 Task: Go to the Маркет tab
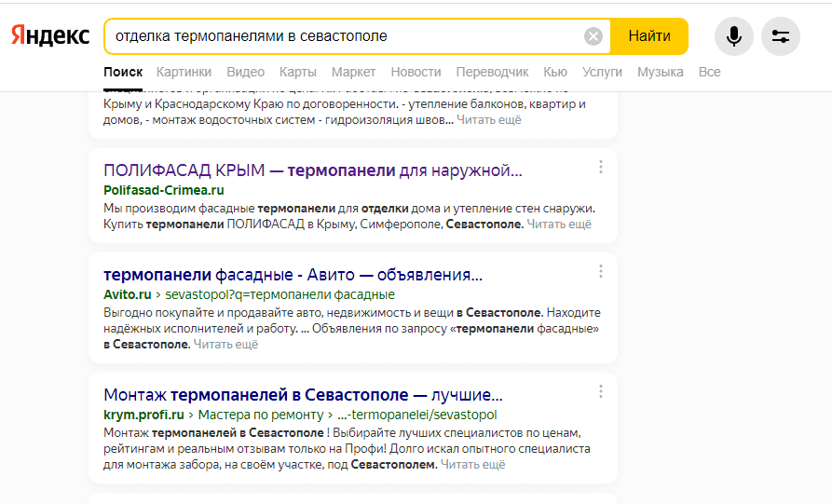pos(353,72)
